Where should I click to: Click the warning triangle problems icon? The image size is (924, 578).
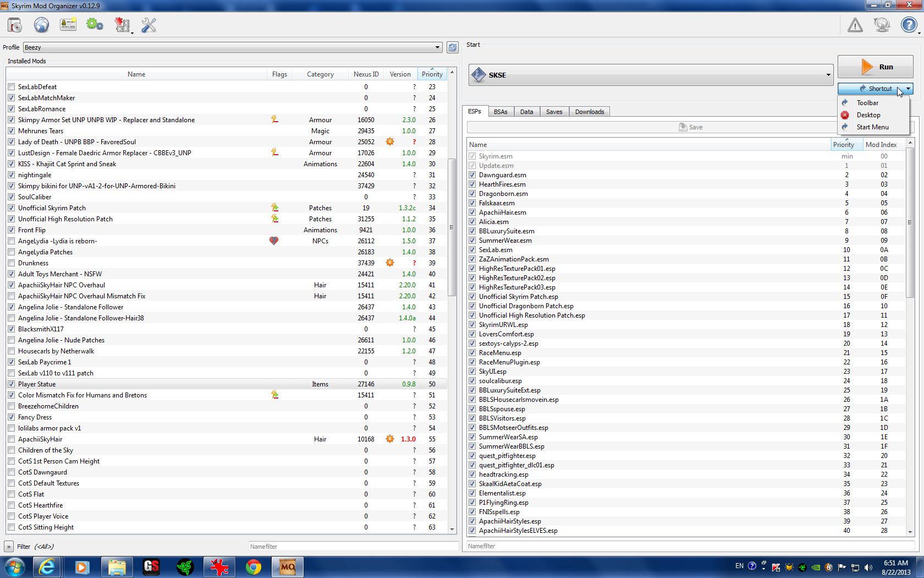(x=855, y=25)
